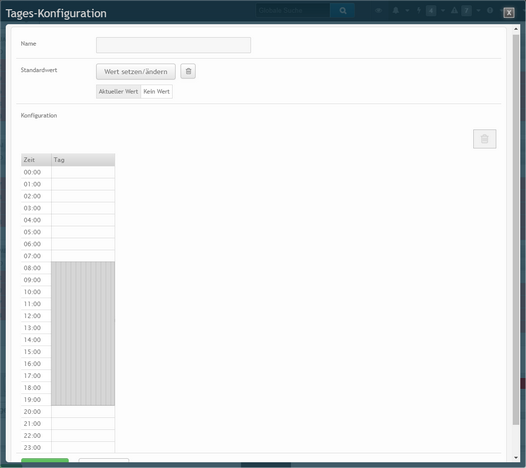This screenshot has width=526, height=468.
Task: Click the eye icon in top bar
Action: [378, 10]
